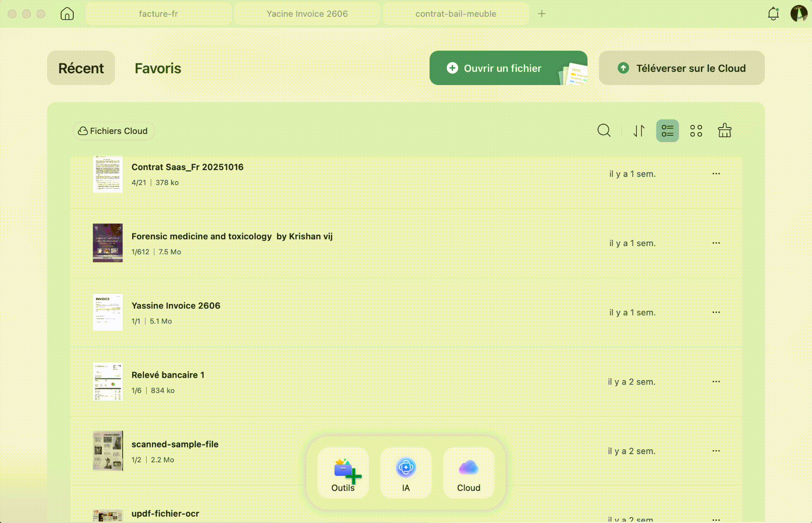The height and width of the screenshot is (523, 812).
Task: Open more options for Yassine Invoice 2606
Action: coord(716,312)
